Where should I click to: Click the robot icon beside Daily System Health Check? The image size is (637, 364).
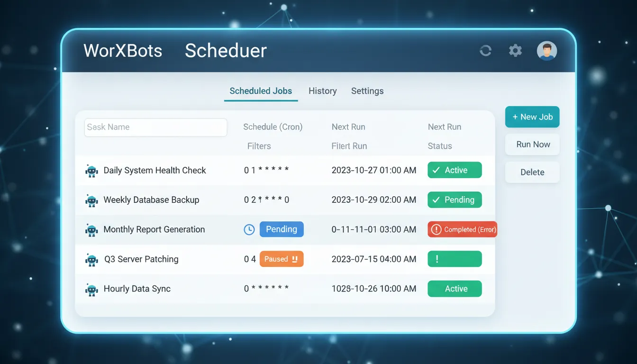click(x=91, y=170)
